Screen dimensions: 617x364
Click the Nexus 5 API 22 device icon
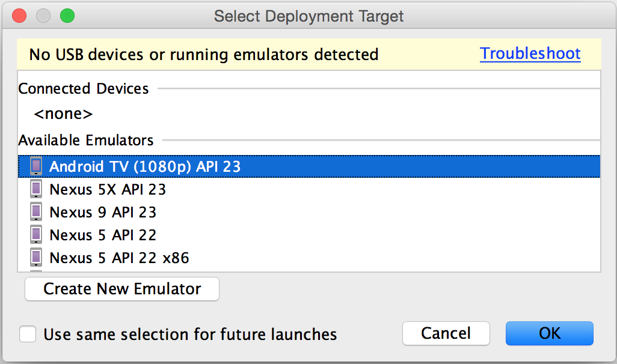coord(36,235)
